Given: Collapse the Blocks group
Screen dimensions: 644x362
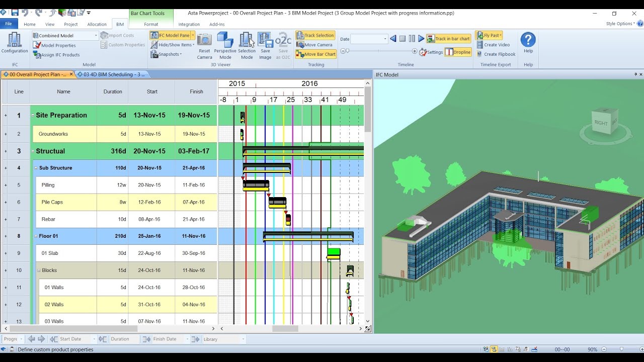Looking at the screenshot, I should pos(39,270).
